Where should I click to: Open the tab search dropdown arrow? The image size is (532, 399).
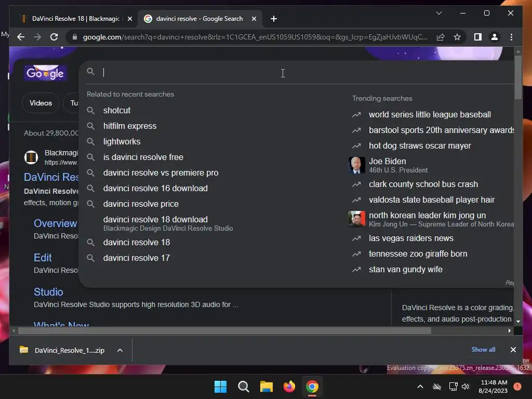[x=438, y=13]
